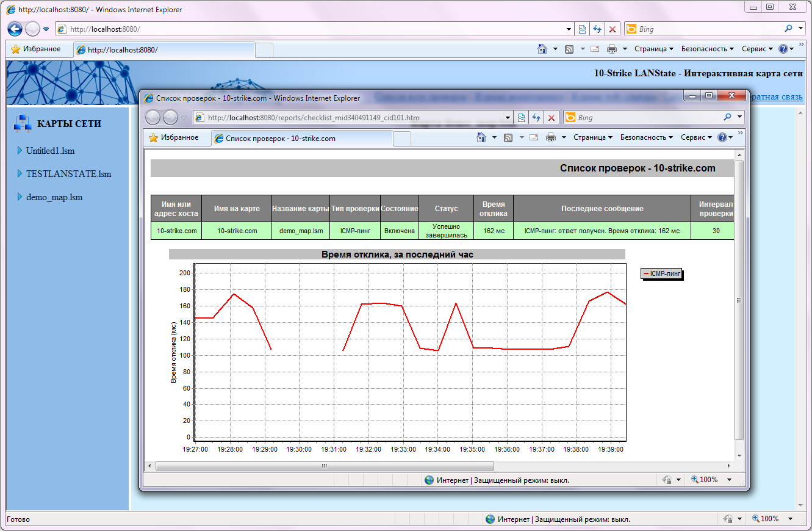
Task: Open new tab in main window
Action: [x=264, y=50]
